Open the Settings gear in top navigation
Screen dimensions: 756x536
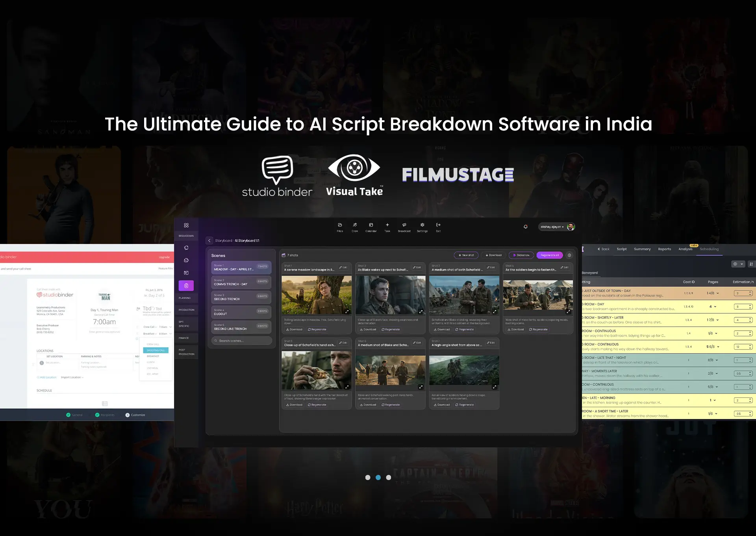tap(422, 225)
